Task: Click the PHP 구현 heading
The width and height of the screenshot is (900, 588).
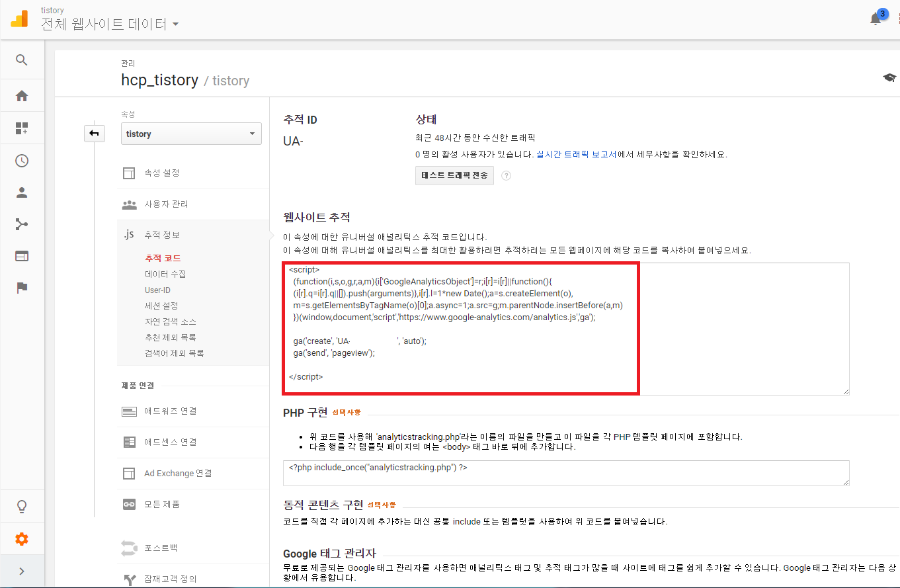Action: [305, 412]
